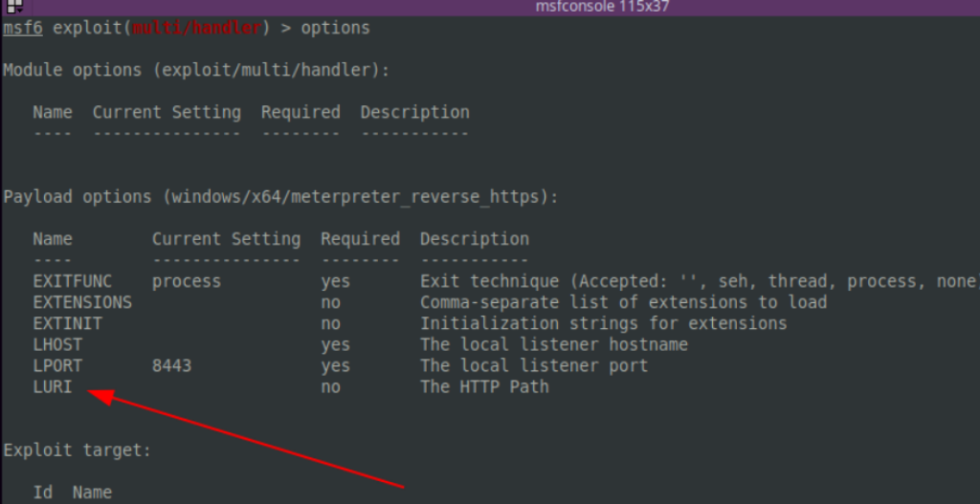Click the process value for EXITFUNC
The image size is (980, 504).
tap(186, 281)
